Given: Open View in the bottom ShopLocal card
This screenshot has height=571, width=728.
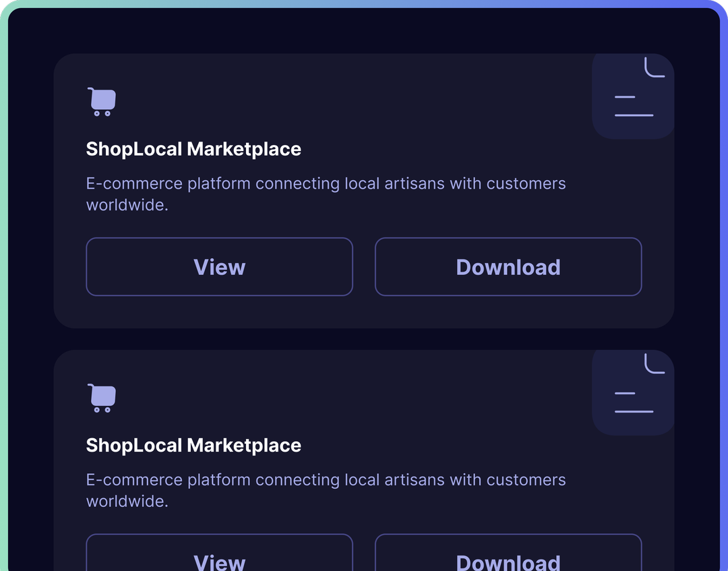Looking at the screenshot, I should point(219,556).
